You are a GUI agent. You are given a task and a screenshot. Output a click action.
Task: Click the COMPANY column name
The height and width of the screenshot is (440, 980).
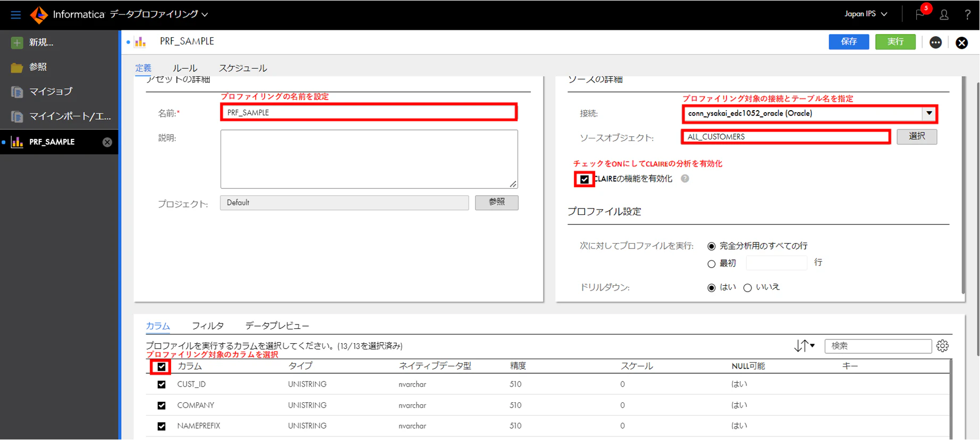pos(196,406)
